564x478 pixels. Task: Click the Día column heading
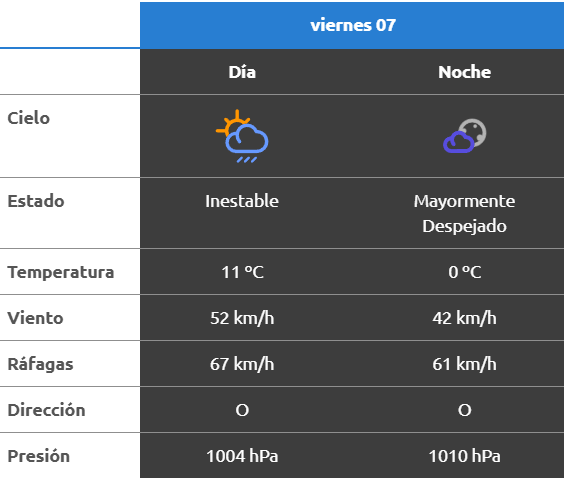click(x=242, y=72)
